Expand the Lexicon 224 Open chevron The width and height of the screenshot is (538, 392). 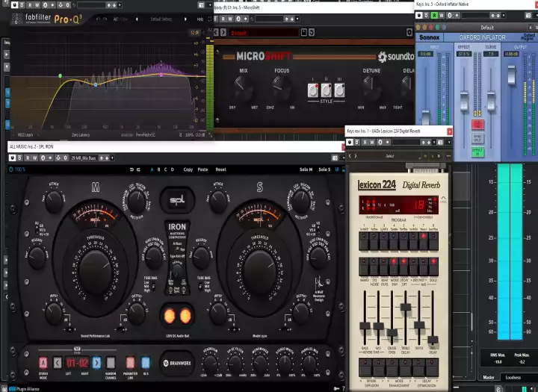(x=443, y=199)
